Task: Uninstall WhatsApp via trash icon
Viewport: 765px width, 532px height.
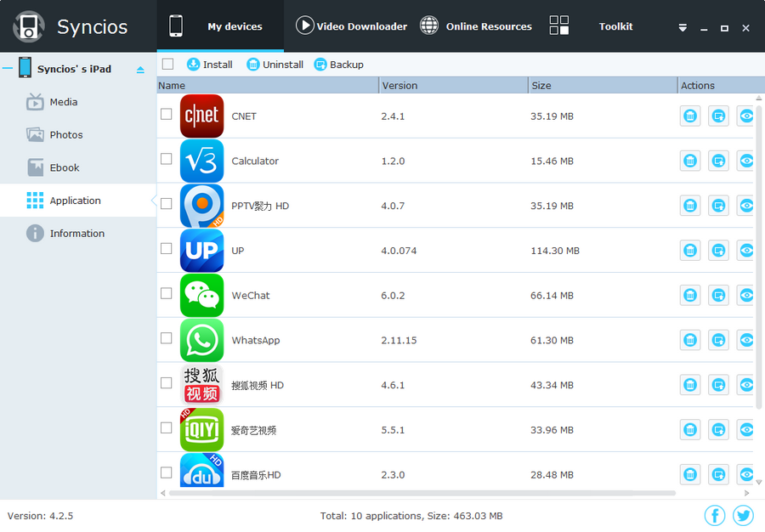Action: (x=690, y=341)
